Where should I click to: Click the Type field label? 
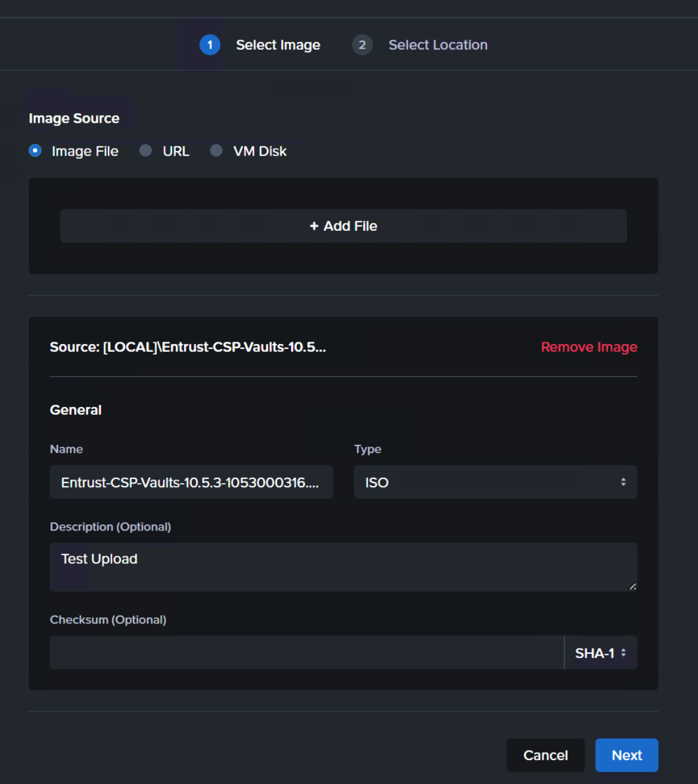[368, 449]
